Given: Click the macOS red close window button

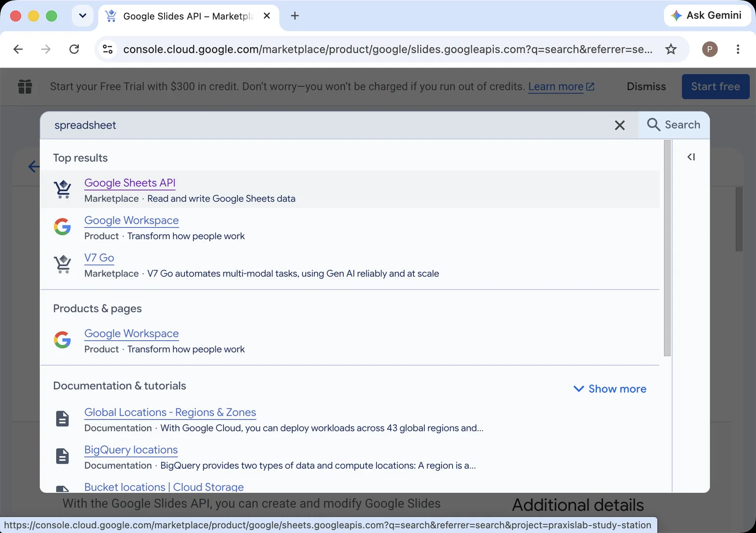Looking at the screenshot, I should [x=16, y=16].
